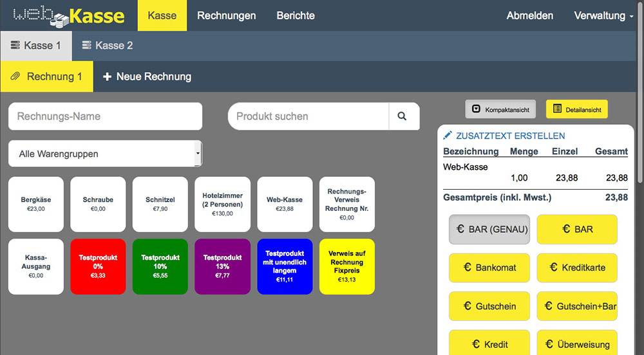Open the Alle Warengruppen dropdown
Screen dimensions: 644x355
click(105, 154)
